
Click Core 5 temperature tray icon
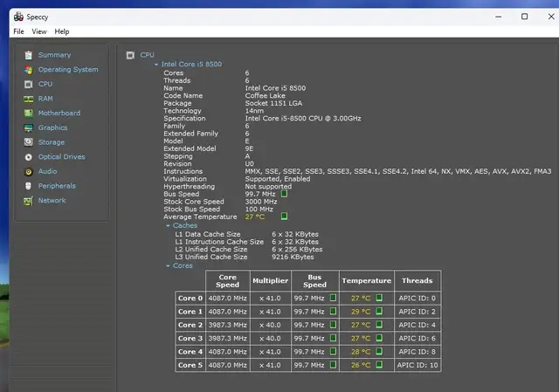[x=379, y=365]
